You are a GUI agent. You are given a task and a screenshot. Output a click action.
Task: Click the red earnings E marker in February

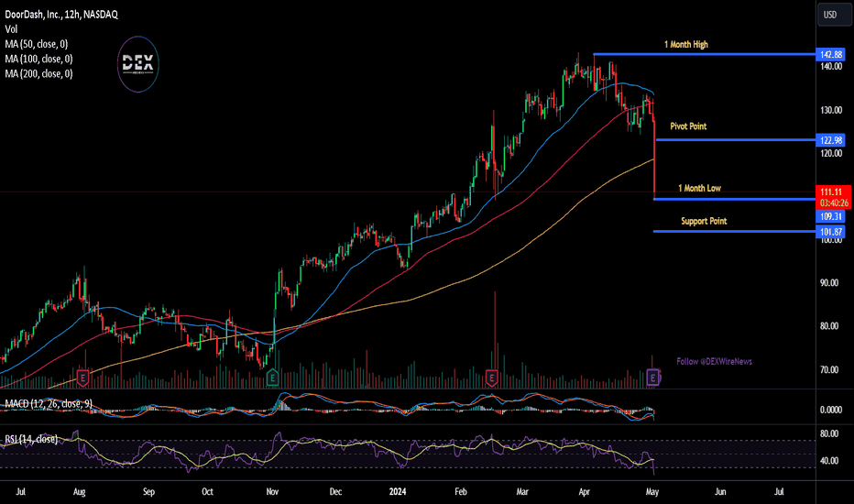(x=491, y=377)
